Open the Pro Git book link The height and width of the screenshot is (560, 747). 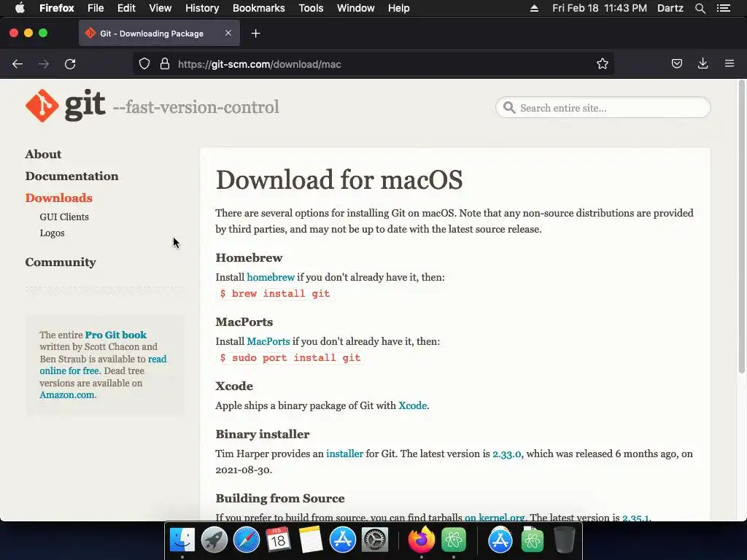tap(116, 335)
